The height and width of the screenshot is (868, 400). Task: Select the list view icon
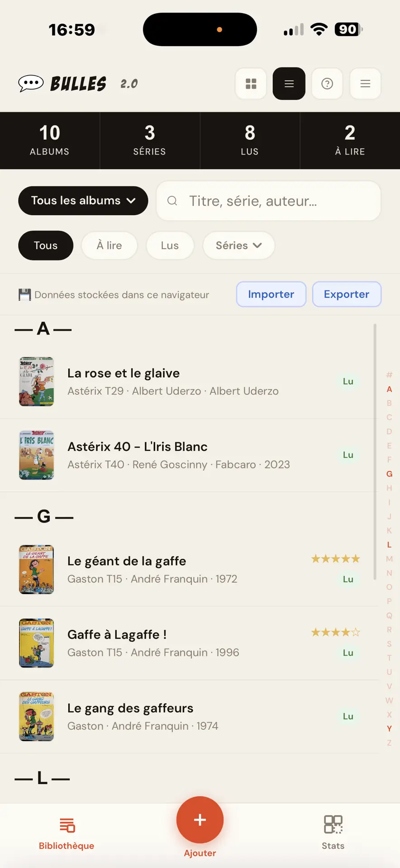pos(289,84)
